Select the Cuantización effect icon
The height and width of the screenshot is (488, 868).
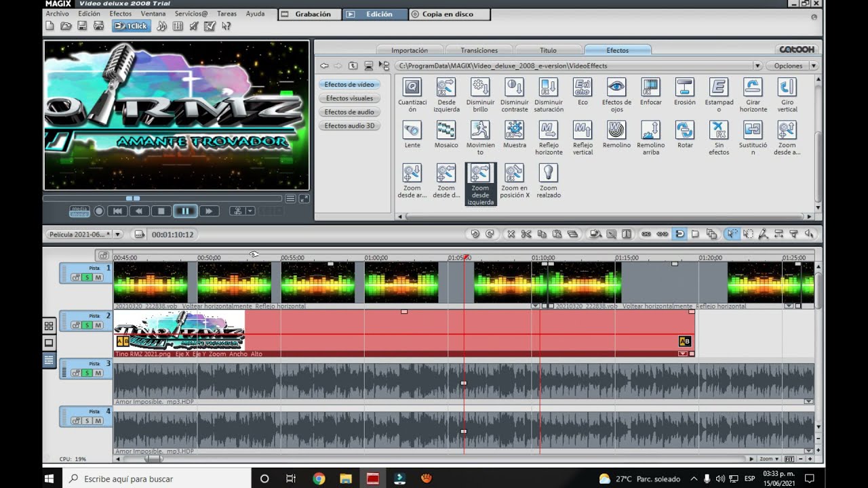(x=412, y=87)
